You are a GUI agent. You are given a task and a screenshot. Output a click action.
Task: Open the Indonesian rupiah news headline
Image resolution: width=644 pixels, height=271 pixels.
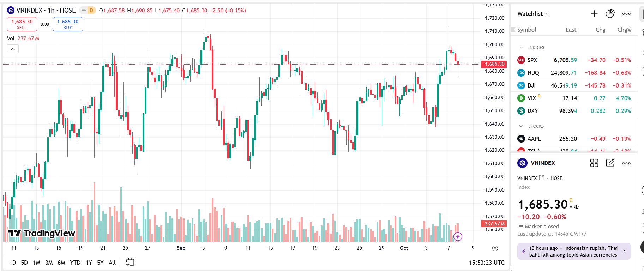(574, 251)
